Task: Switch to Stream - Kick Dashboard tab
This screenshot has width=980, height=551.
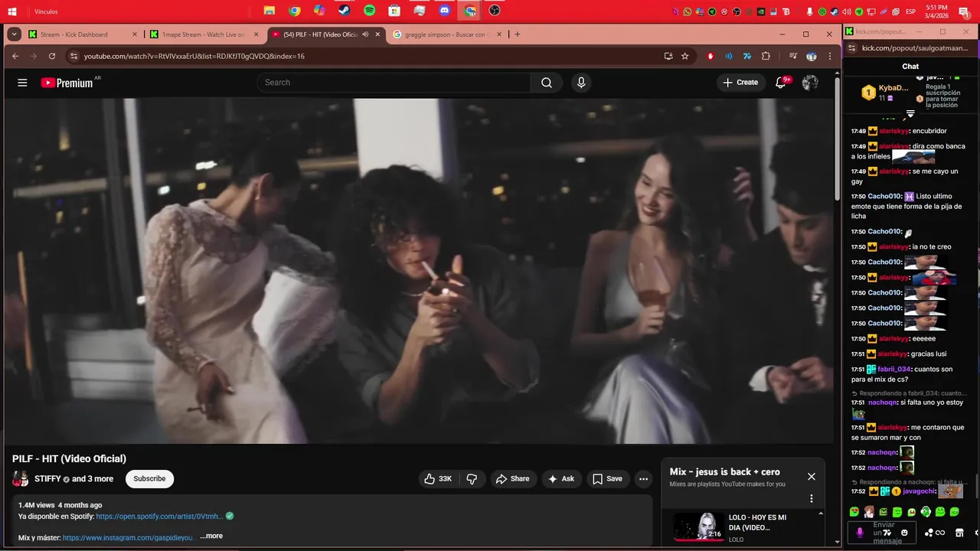Action: point(83,34)
